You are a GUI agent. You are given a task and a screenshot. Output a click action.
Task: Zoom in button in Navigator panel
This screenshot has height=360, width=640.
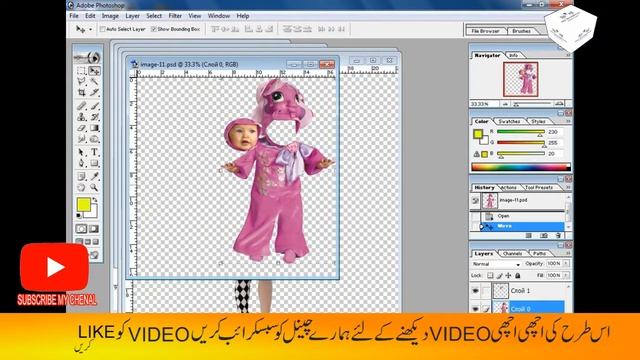560,104
